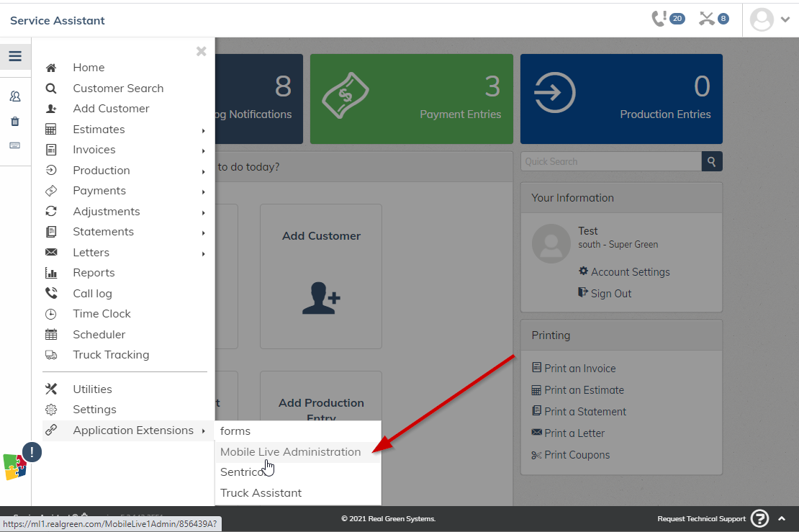799x532 pixels.
Task: Open the user profile dropdown
Action: point(769,19)
